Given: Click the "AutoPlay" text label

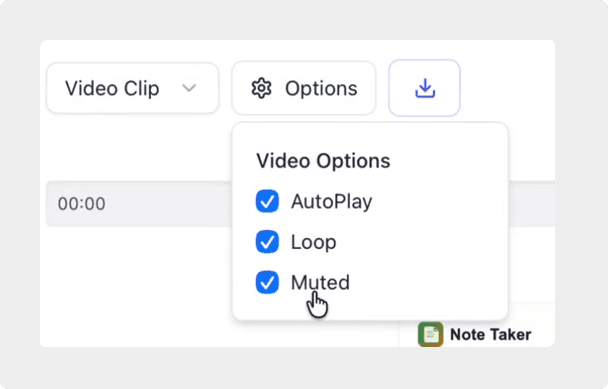Looking at the screenshot, I should [x=332, y=202].
